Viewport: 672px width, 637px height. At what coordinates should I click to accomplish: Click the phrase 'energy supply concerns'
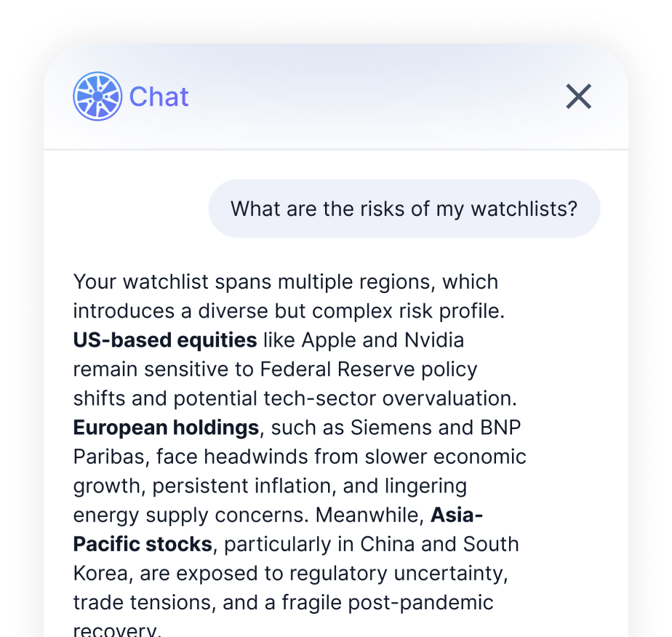(x=191, y=515)
